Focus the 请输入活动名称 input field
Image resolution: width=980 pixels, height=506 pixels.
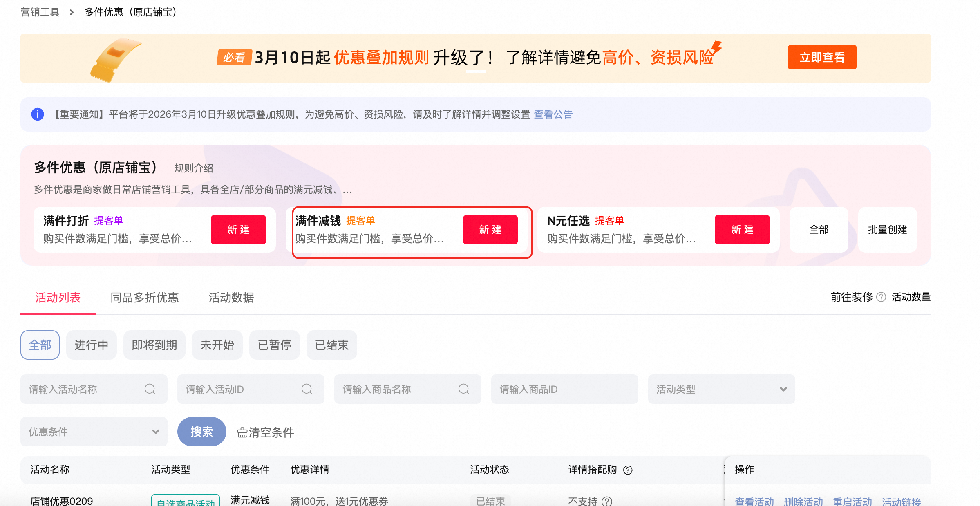94,389
